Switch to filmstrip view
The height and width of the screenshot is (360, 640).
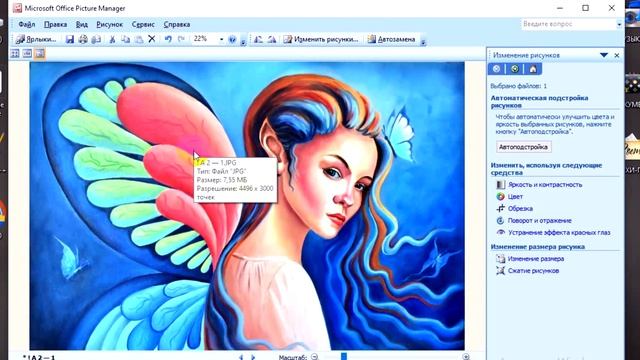pos(27,53)
